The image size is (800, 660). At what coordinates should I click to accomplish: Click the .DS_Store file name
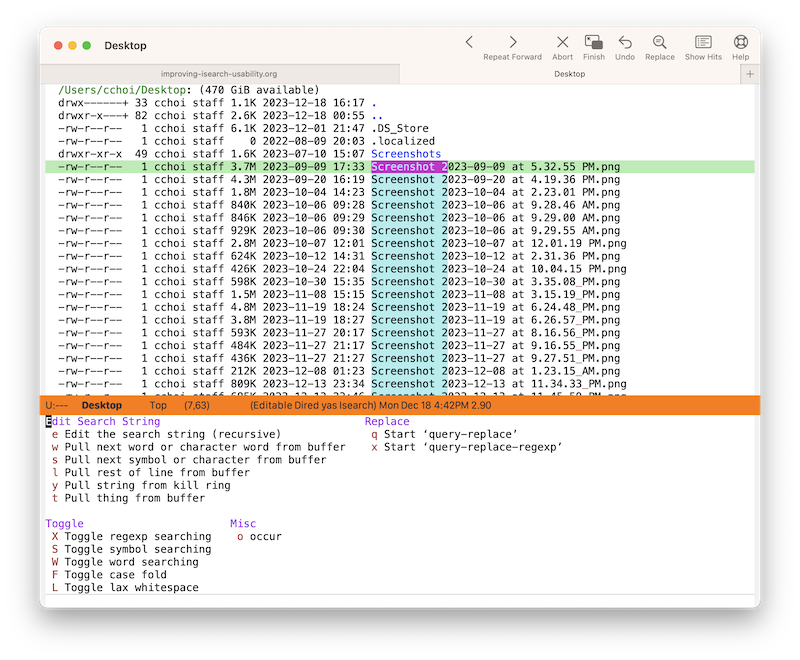[399, 129]
